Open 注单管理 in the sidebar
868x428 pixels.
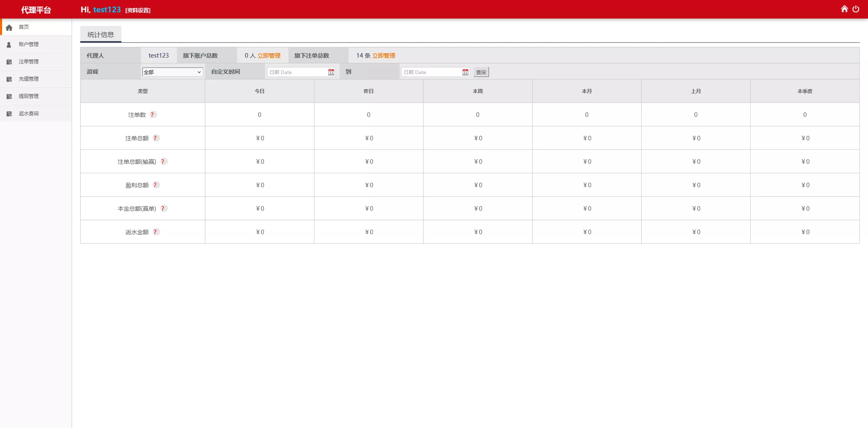click(28, 62)
